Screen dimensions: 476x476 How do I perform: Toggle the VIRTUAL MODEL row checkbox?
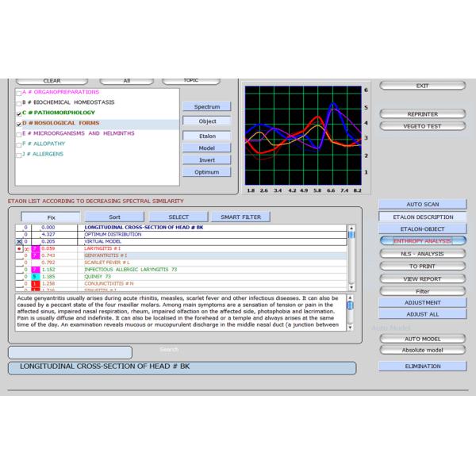[19, 241]
